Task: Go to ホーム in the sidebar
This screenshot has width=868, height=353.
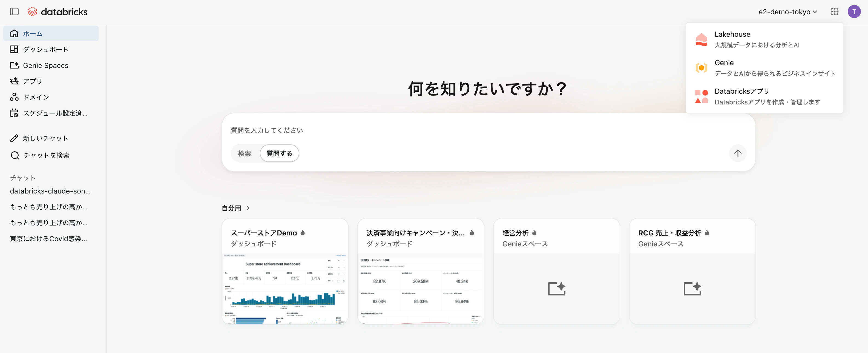Action: tap(51, 33)
